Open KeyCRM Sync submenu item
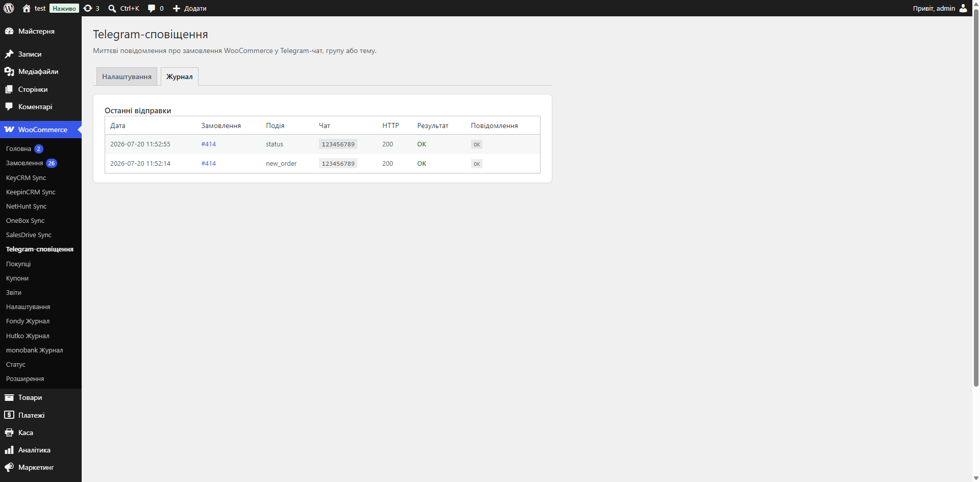Viewport: 980px width, 482px height. [26, 178]
